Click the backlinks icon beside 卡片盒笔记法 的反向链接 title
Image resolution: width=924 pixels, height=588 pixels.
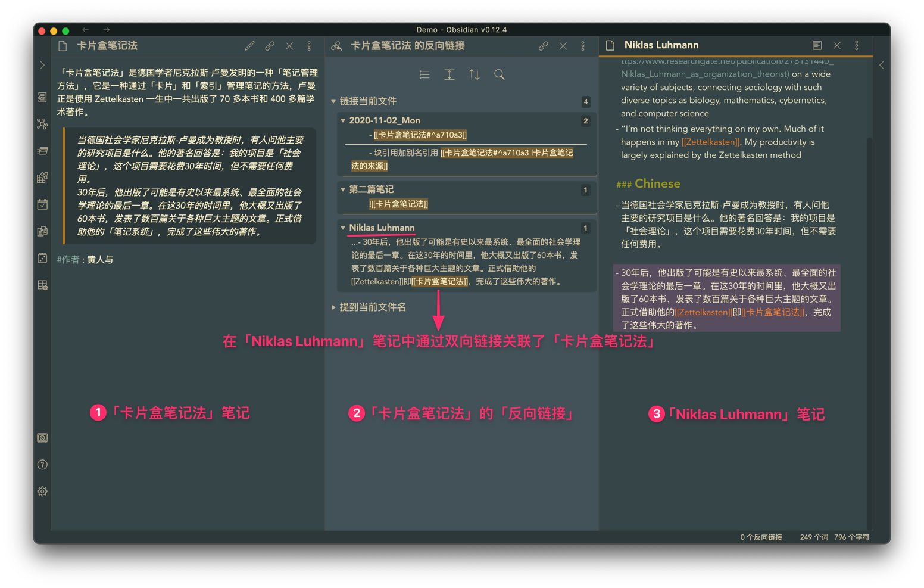point(336,46)
